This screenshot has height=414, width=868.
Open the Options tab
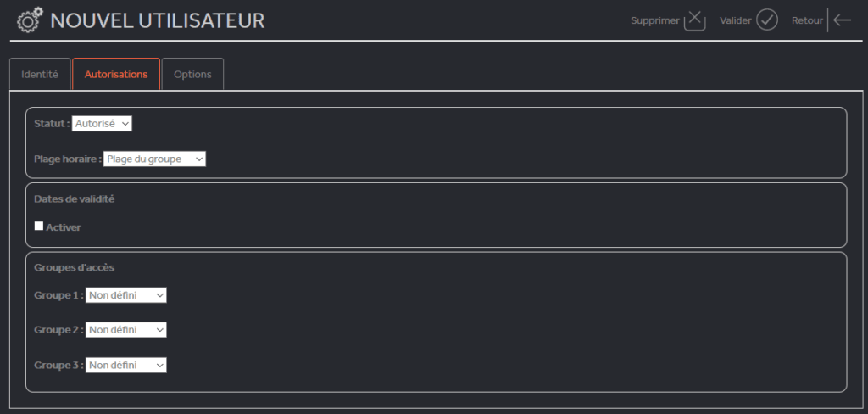tap(192, 74)
